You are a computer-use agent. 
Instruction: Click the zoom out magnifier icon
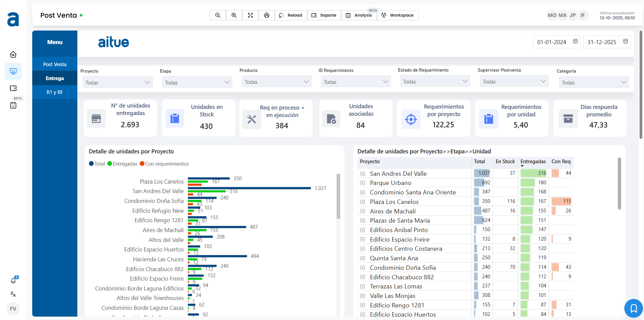pyautogui.click(x=218, y=15)
